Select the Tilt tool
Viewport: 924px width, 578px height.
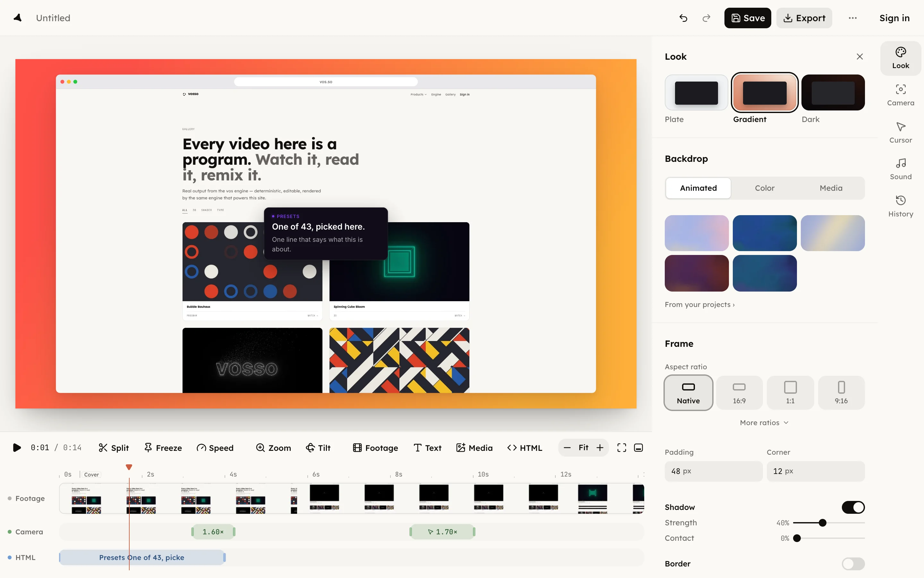click(318, 448)
